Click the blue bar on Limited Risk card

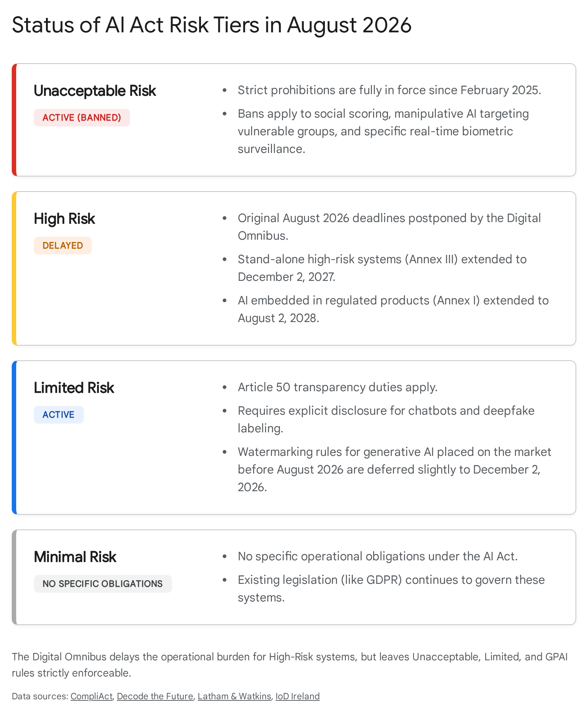[x=14, y=438]
